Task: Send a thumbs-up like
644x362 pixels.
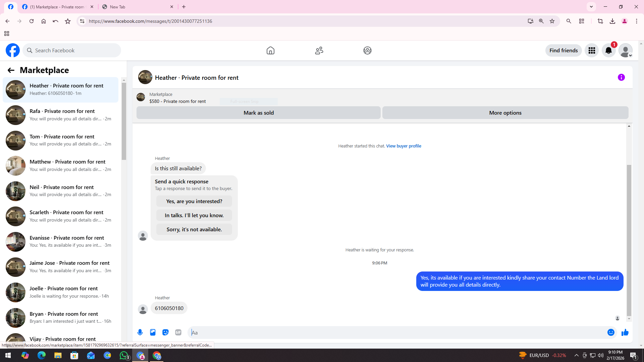Action: pyautogui.click(x=625, y=332)
